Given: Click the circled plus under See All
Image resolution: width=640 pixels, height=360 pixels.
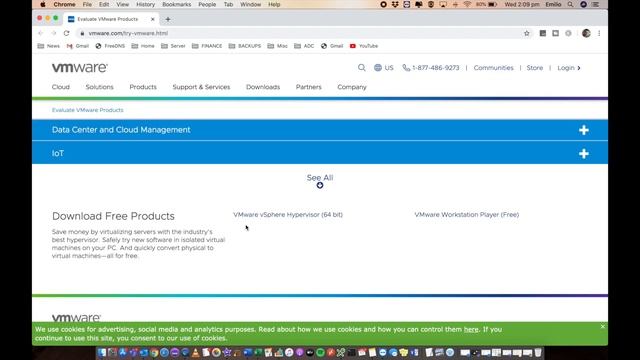Looking at the screenshot, I should (320, 185).
